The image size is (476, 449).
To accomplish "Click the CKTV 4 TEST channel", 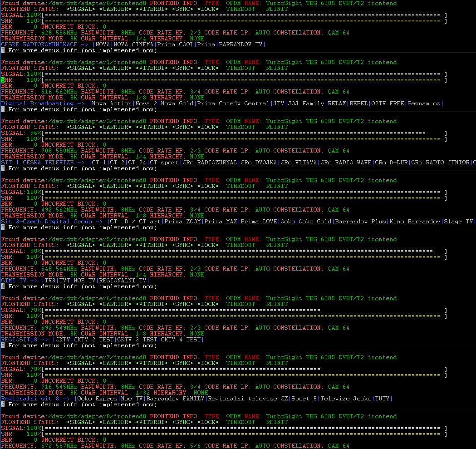I will click(181, 340).
